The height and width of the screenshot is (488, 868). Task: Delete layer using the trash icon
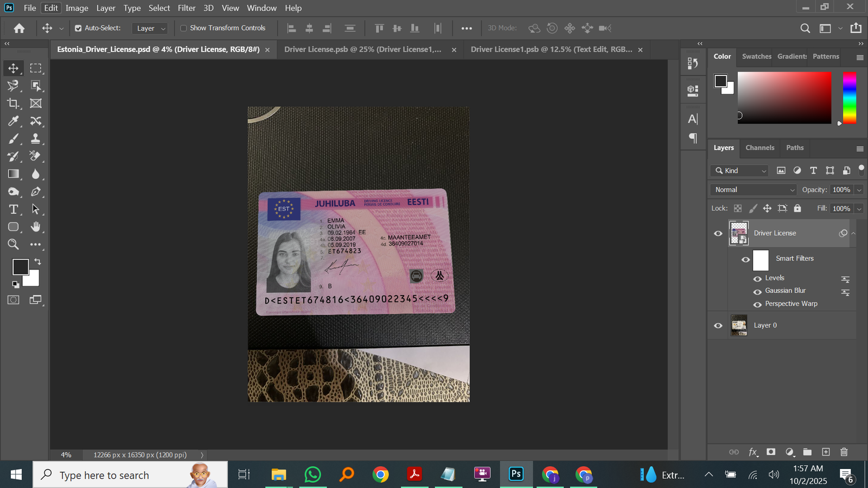[844, 452]
